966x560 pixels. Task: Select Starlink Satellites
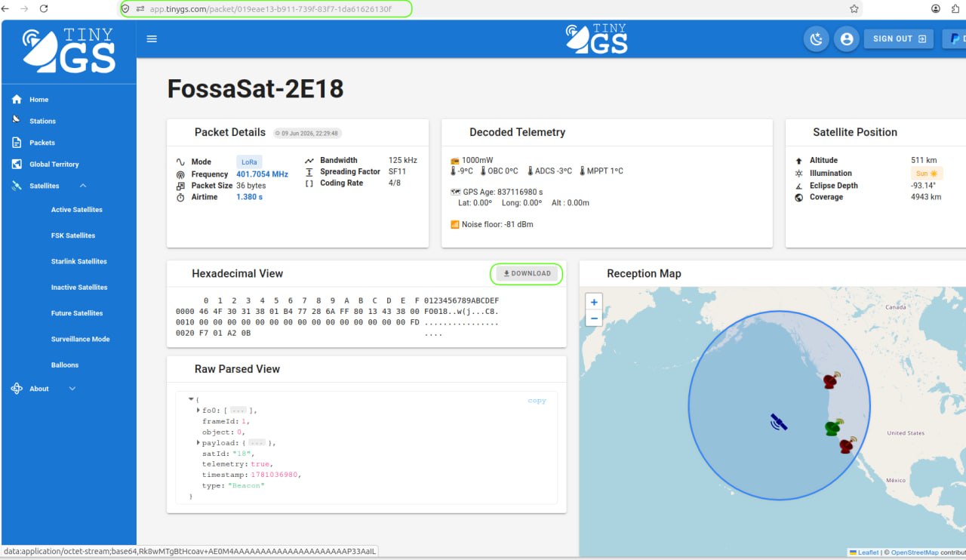coord(79,261)
